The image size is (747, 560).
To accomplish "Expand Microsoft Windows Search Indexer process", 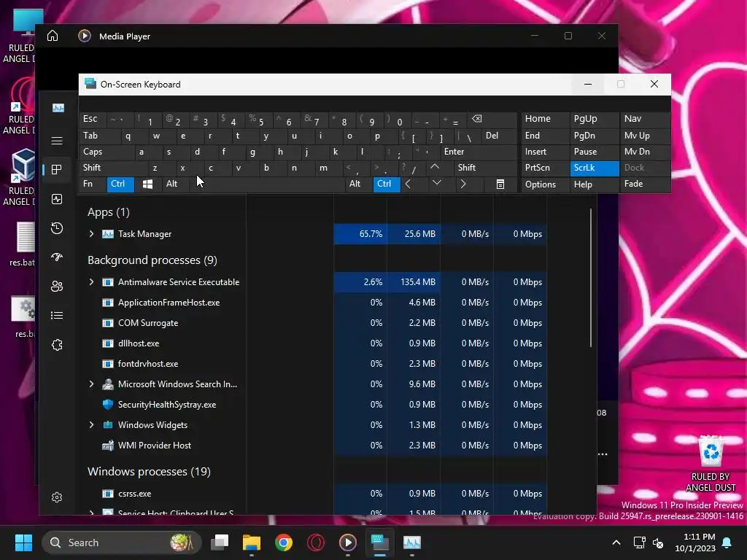I will [91, 384].
